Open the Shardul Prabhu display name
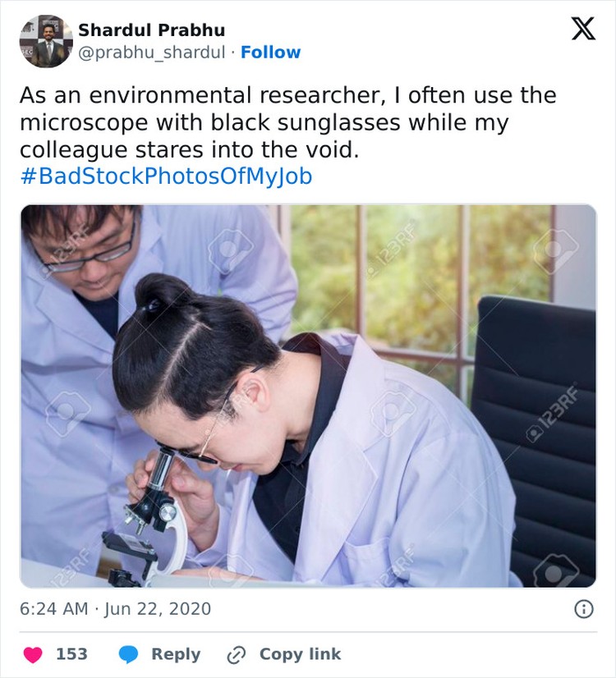This screenshot has width=616, height=678. pos(151,30)
